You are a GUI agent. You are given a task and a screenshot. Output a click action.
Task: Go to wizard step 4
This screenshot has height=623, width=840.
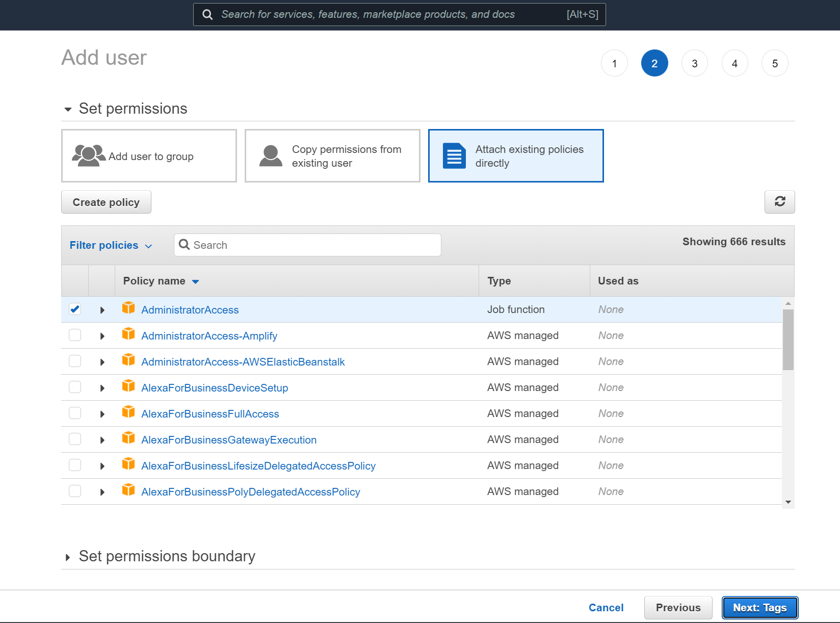pyautogui.click(x=735, y=63)
